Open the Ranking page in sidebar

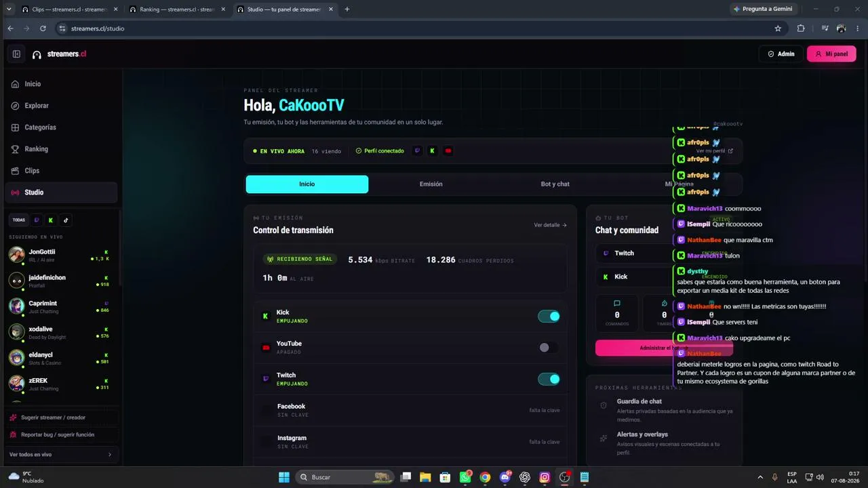[61, 149]
